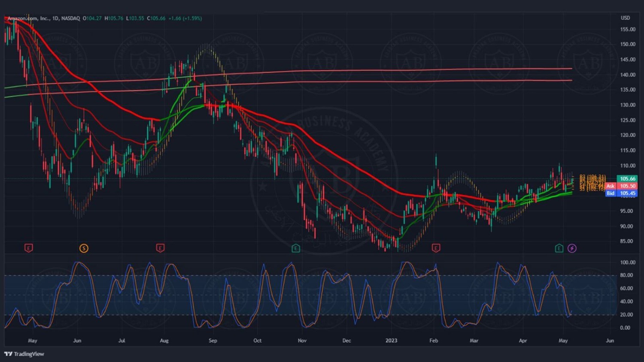This screenshot has height=362, width=644.
Task: Click the red Ask 105.50 label
Action: click(621, 186)
